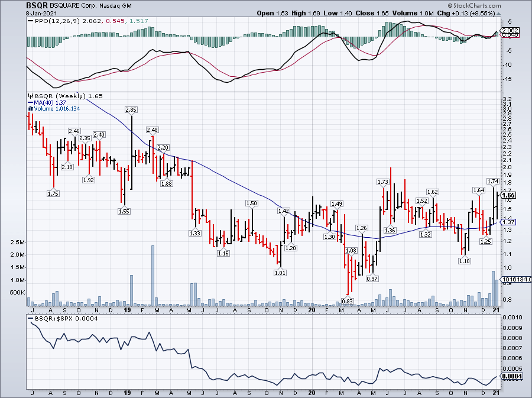Click the 1.73 high price annotation
Viewport: 532px width, 398px height.
pyautogui.click(x=382, y=182)
